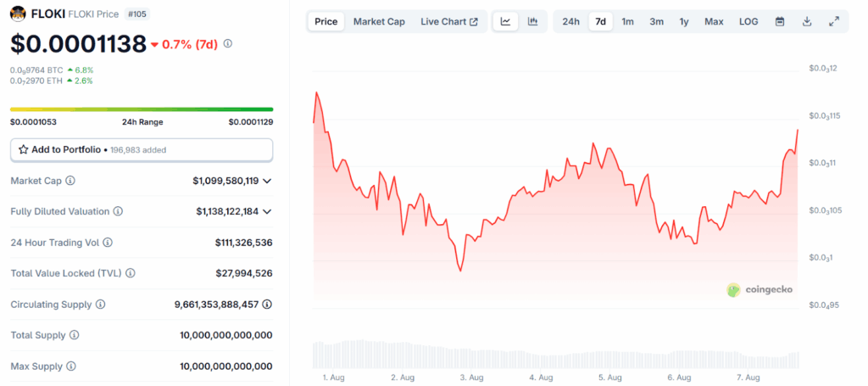Expand chart to fullscreen icon
The image size is (868, 386).
(x=834, y=21)
